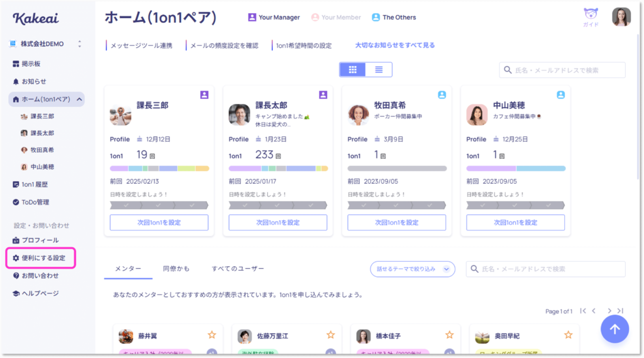The height and width of the screenshot is (358, 644).
Task: Click scroll-to-top arrow button
Action: pyautogui.click(x=615, y=329)
